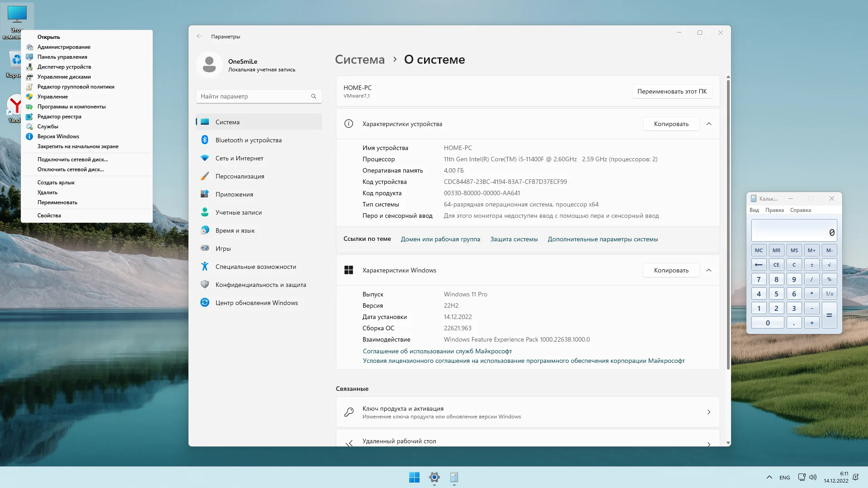The height and width of the screenshot is (488, 868).
Task: Click the Bluetooth icon in Settings sidebar
Action: [x=205, y=140]
